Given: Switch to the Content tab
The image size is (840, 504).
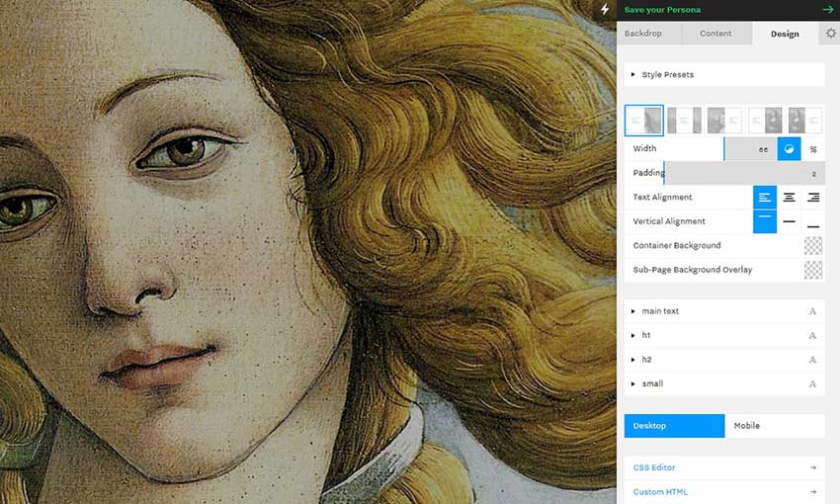Looking at the screenshot, I should coord(716,34).
